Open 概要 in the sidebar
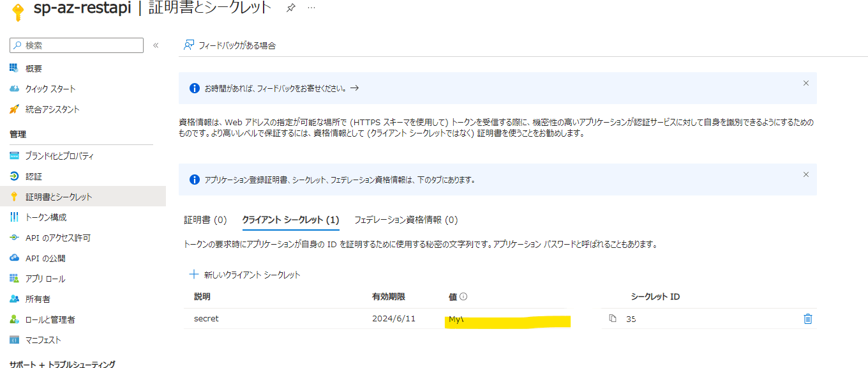The width and height of the screenshot is (868, 368). (33, 68)
